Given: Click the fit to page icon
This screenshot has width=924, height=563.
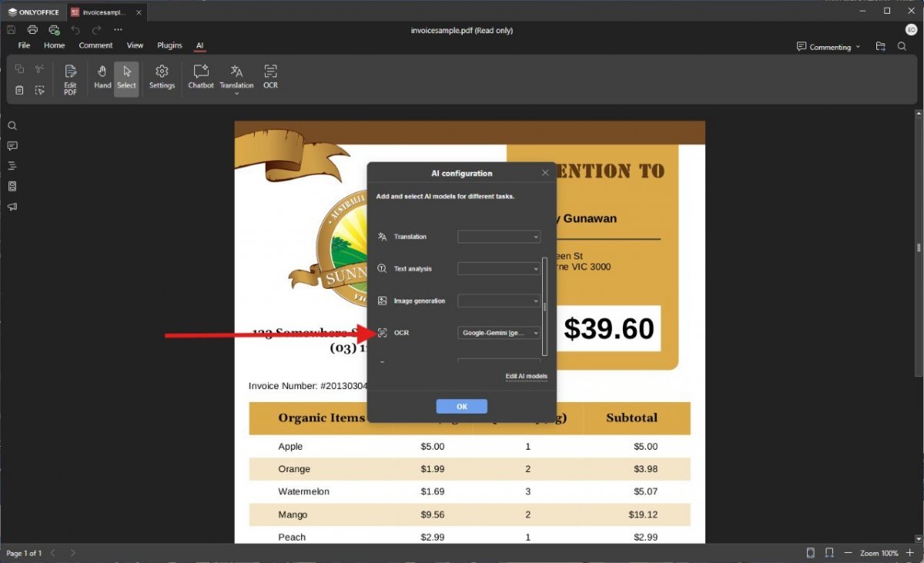Looking at the screenshot, I should (811, 553).
